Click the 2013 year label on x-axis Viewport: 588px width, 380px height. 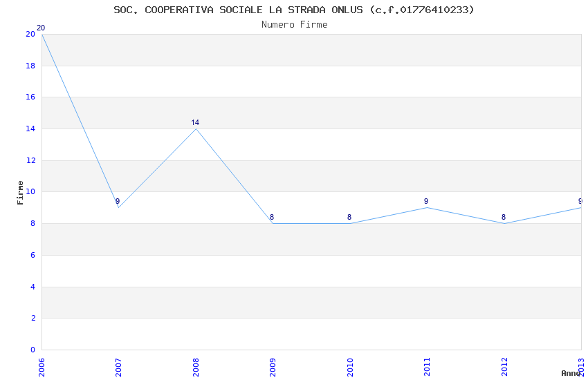[x=581, y=368]
